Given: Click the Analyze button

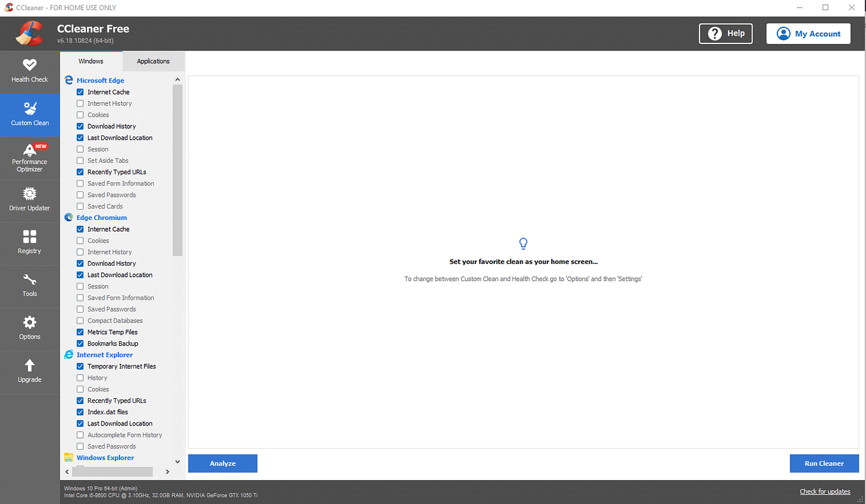Looking at the screenshot, I should coord(222,463).
